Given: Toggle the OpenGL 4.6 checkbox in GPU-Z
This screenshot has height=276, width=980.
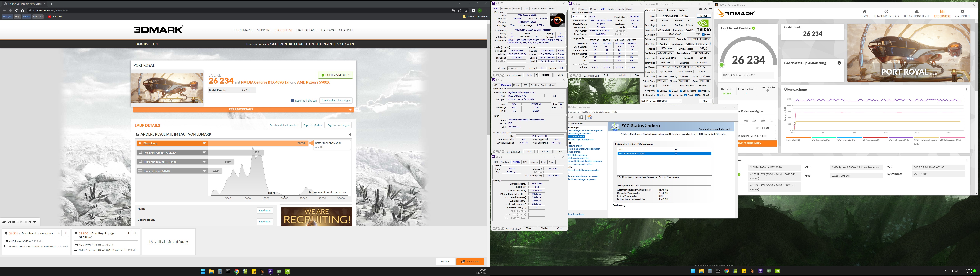Looking at the screenshot, I should coord(696,95).
